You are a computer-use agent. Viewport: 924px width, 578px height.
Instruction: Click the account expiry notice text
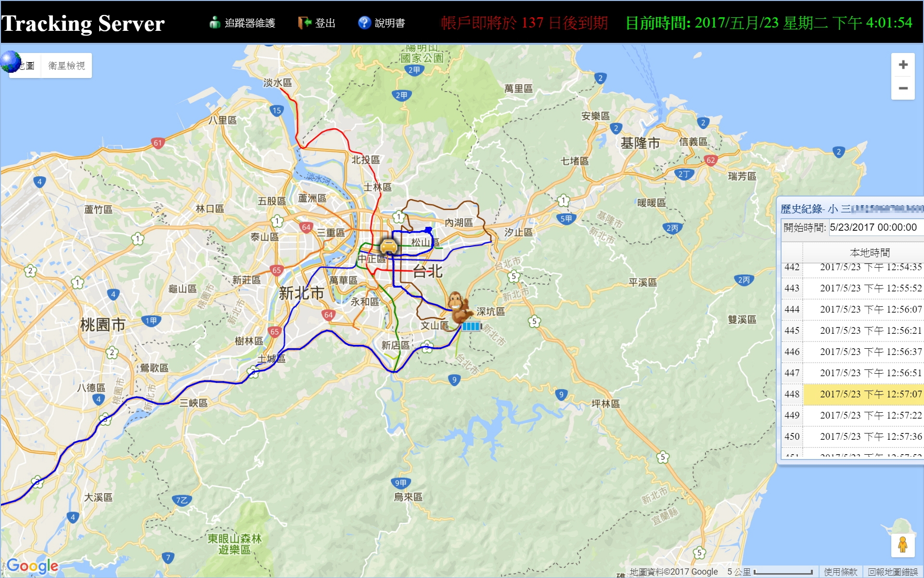click(x=524, y=23)
